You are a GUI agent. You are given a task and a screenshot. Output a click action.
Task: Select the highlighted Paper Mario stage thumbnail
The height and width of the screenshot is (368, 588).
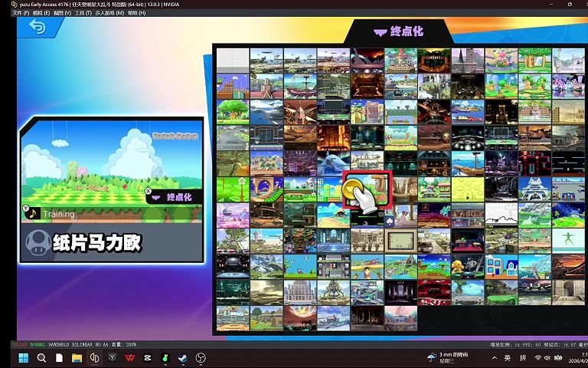click(x=367, y=189)
